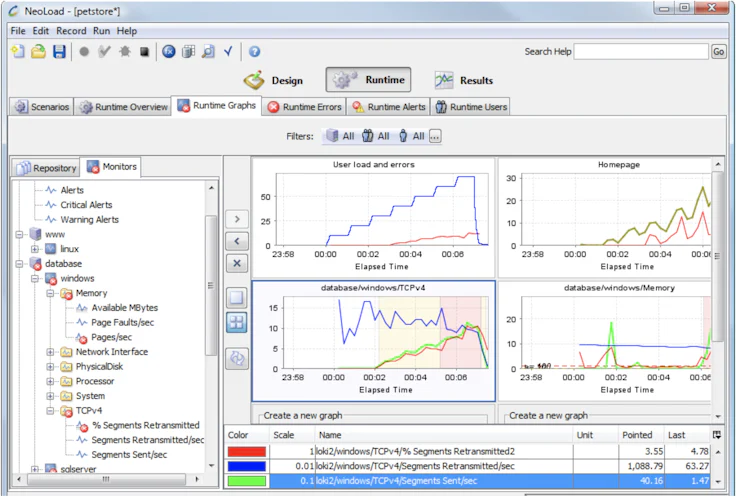Click the blue round toolbar icon
Viewport: 736px width, 500px height.
[x=169, y=52]
